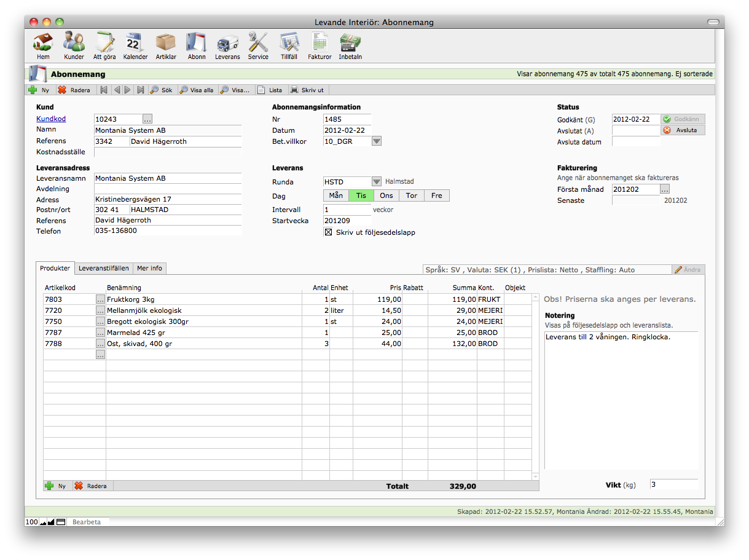
Task: Click the Kundkod link
Action: tap(51, 119)
